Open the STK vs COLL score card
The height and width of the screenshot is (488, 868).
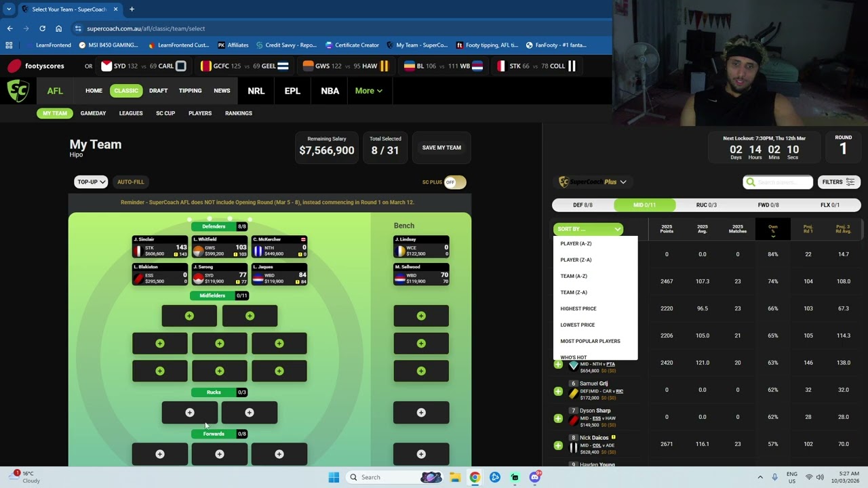tap(536, 66)
